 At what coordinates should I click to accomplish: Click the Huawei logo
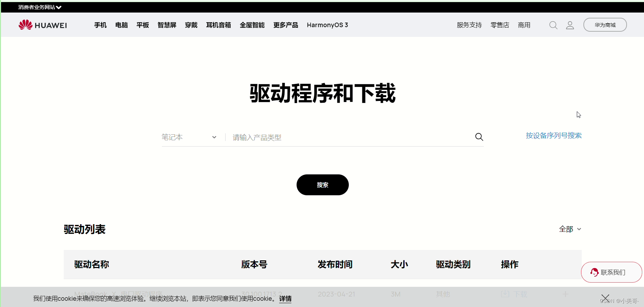pos(42,25)
